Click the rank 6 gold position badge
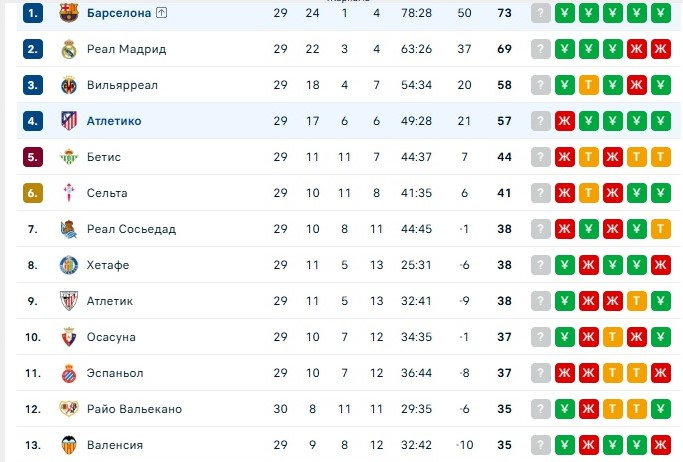Image resolution: width=683 pixels, height=462 pixels. coord(32,193)
